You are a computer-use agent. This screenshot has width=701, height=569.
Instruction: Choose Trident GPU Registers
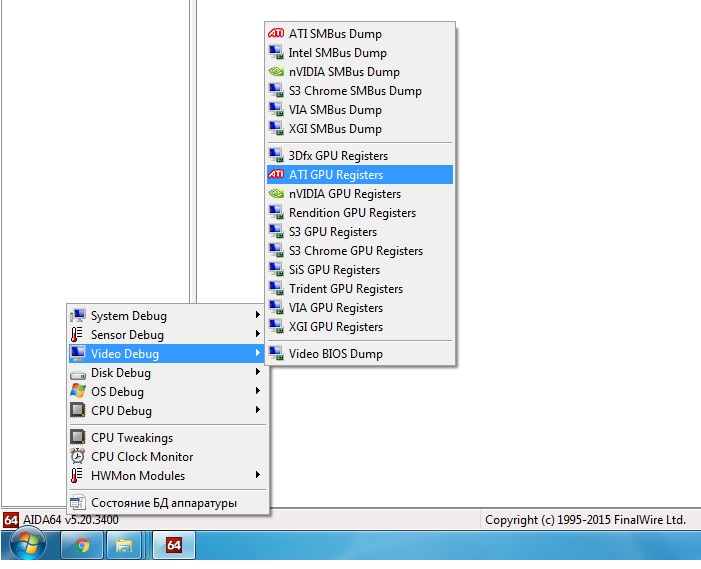click(x=360, y=289)
